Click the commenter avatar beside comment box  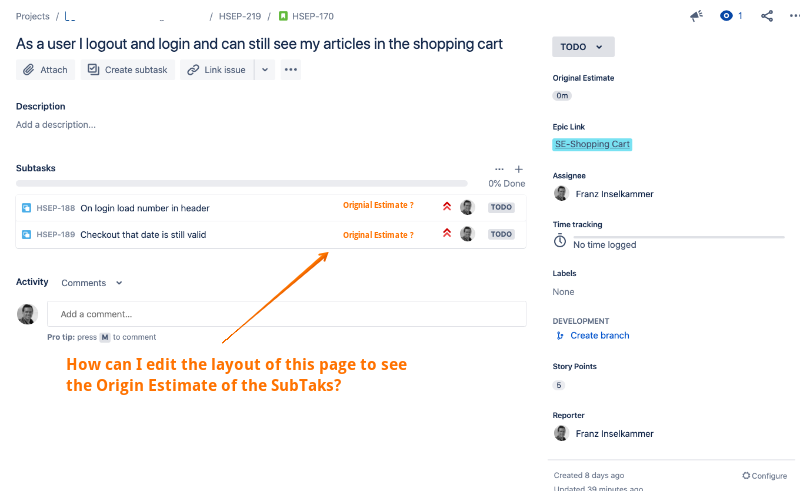[28, 314]
